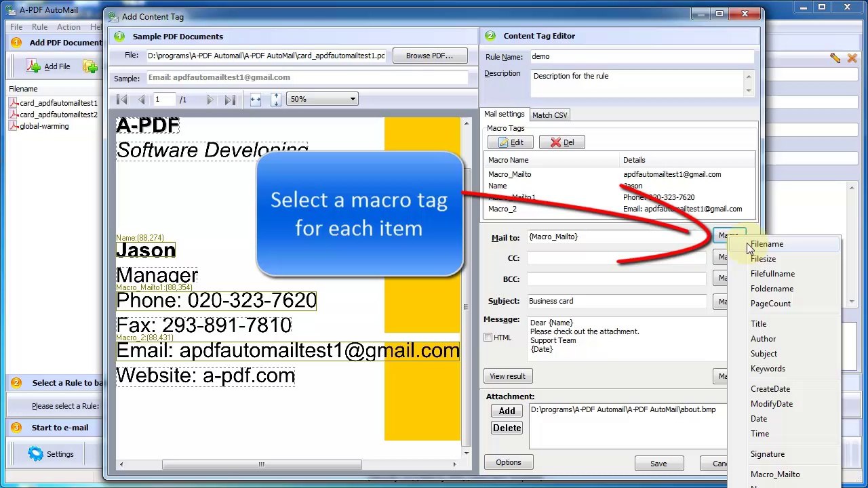Choose Keywords from the macro menu
Viewport: 868px width, 488px height.
784,369
